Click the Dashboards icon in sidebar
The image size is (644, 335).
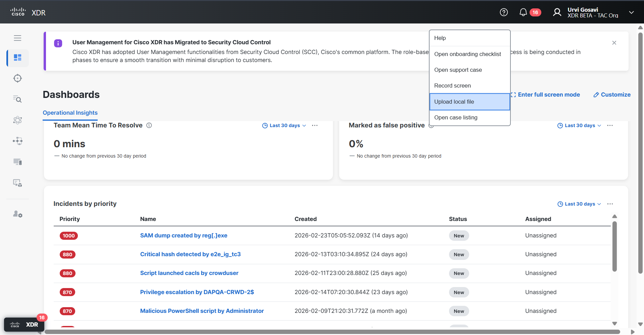coord(17,58)
